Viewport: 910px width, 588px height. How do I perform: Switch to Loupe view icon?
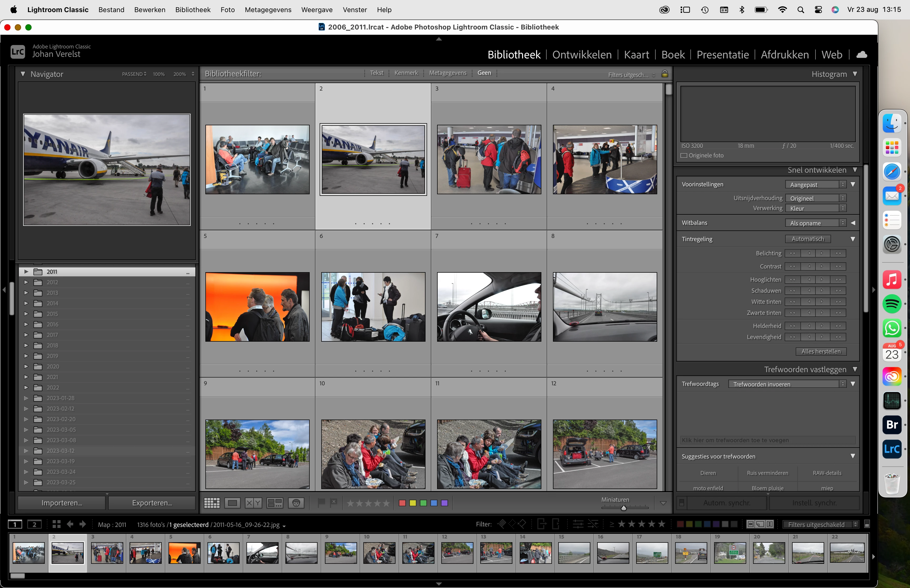click(x=232, y=503)
